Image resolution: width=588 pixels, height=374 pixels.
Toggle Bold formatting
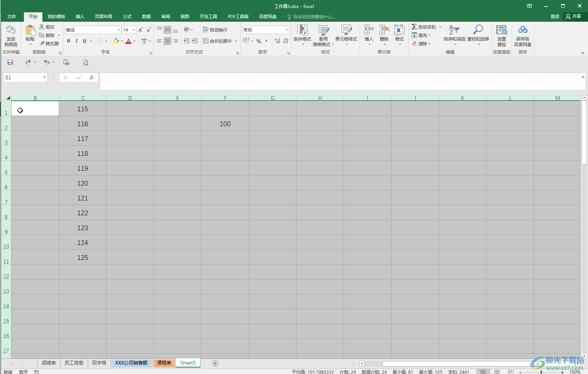[69, 41]
